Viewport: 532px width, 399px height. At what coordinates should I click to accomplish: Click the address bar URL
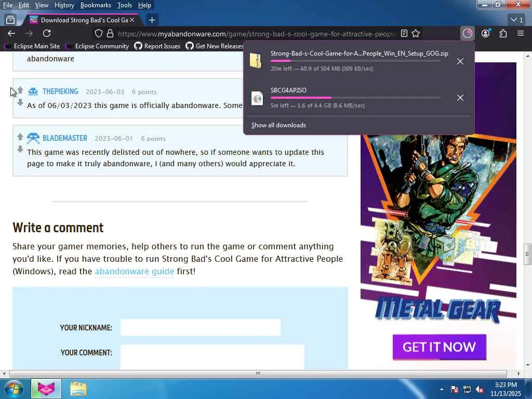pos(257,34)
